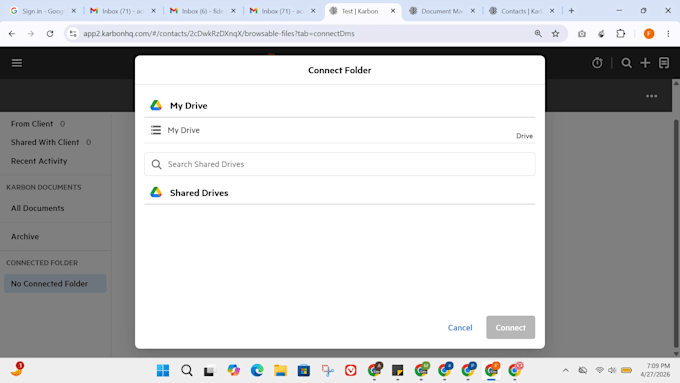Reload the current page
Viewport: 680px width, 383px height.
pyautogui.click(x=50, y=33)
